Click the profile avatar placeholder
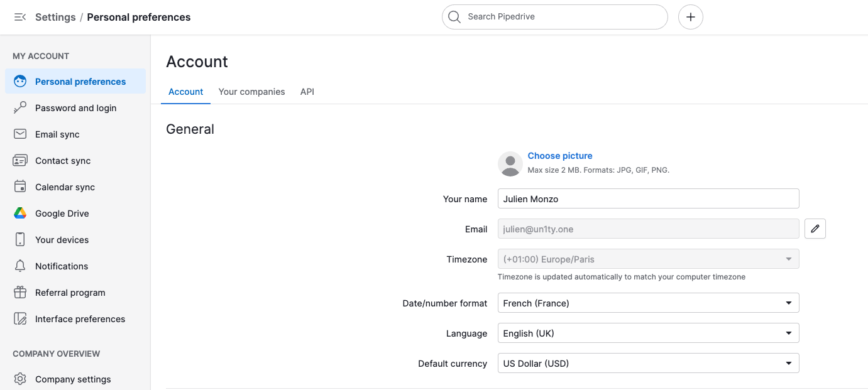868x390 pixels. 510,163
